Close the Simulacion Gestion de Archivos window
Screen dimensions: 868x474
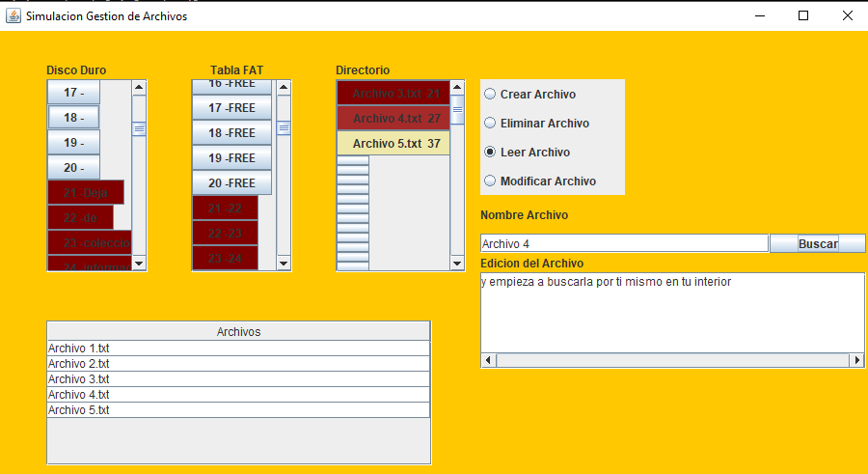[x=847, y=15]
